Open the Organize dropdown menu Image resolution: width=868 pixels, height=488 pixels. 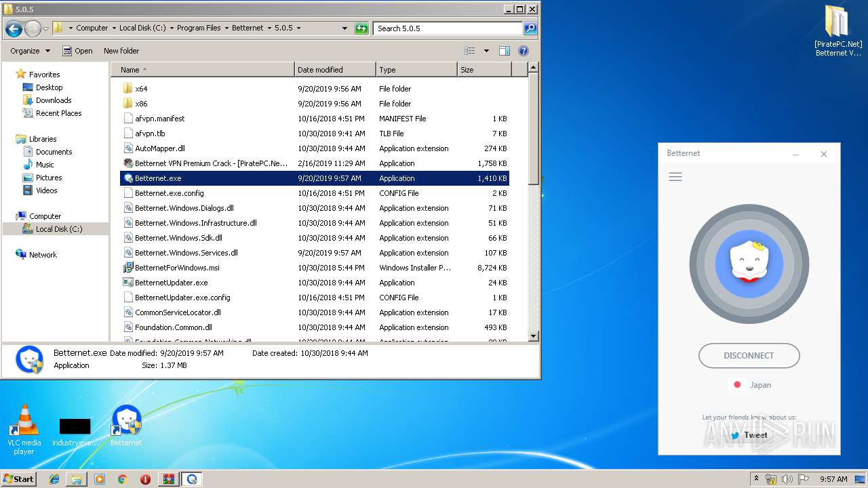(x=30, y=51)
